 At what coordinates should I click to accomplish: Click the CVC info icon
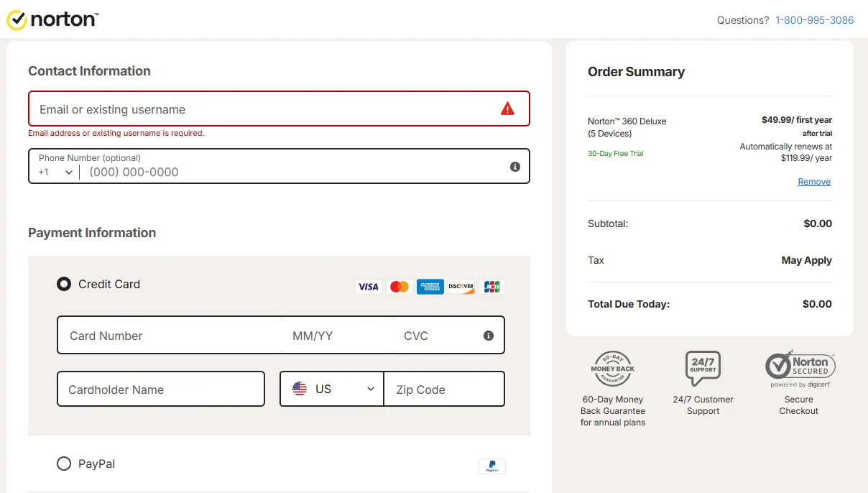click(x=488, y=335)
